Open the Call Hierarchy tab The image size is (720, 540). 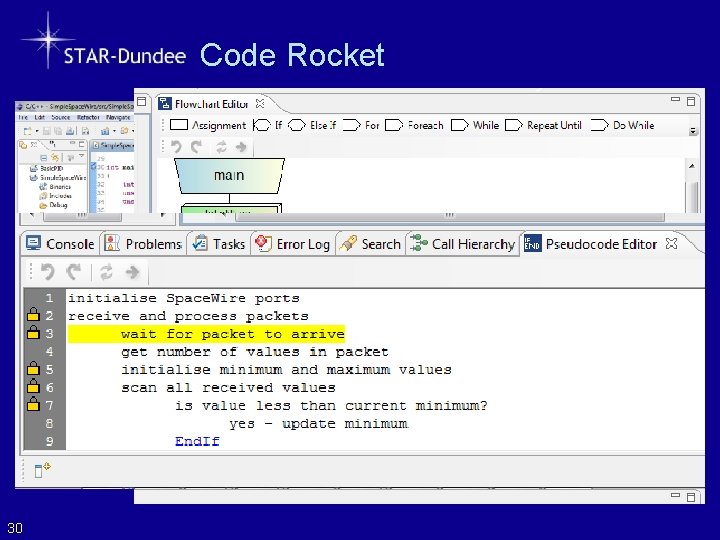click(462, 244)
